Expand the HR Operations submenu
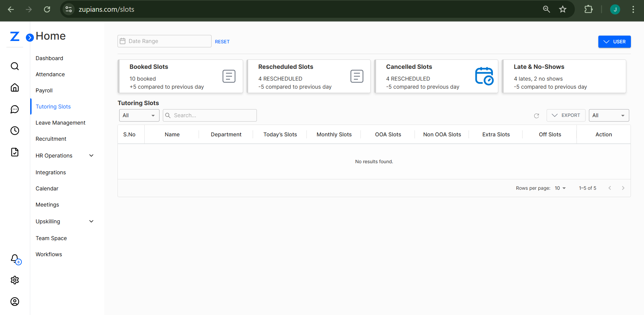 pos(91,155)
